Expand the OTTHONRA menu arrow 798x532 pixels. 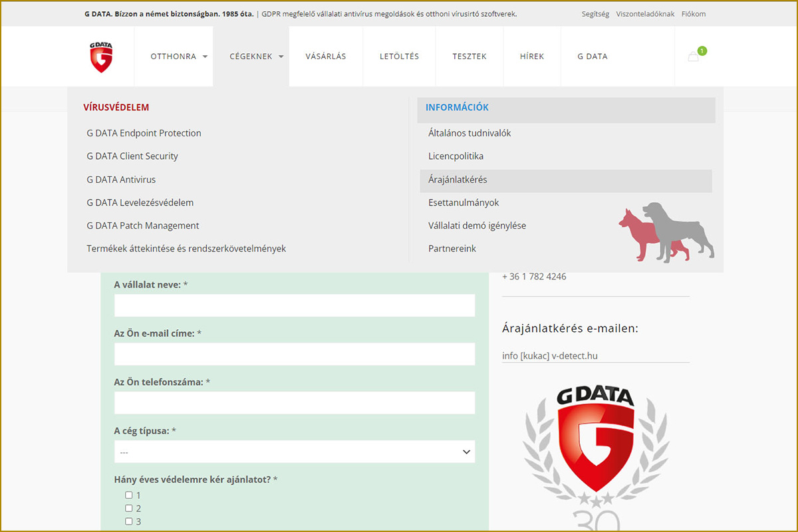(205, 57)
